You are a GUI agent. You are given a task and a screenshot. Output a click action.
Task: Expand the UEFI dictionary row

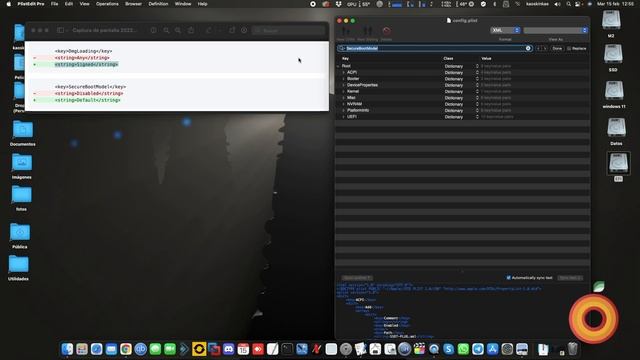coord(344,117)
